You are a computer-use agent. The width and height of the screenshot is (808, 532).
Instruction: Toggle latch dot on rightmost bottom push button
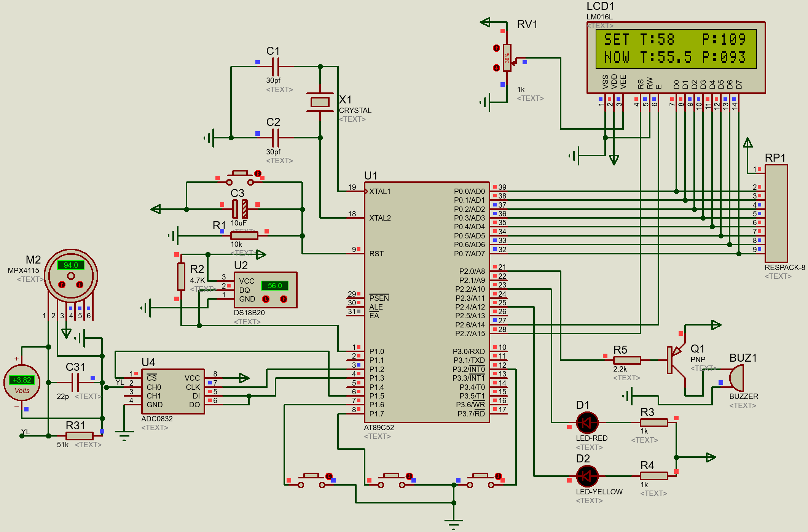point(498,476)
